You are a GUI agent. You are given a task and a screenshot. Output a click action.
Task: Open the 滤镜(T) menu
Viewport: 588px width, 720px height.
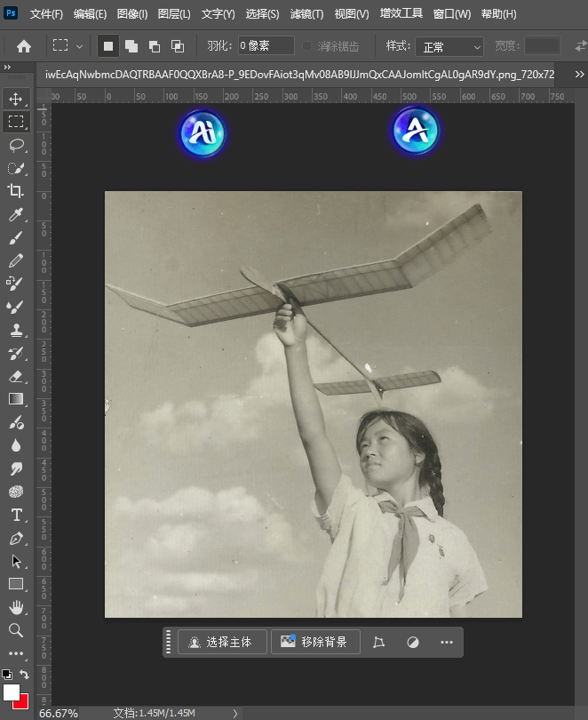click(x=306, y=14)
